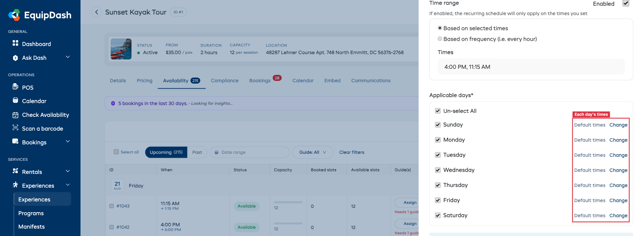Screen dimensions: 644x236
Task: Click the Sunset Kayak Tour thumbnail image
Action: [121, 49]
